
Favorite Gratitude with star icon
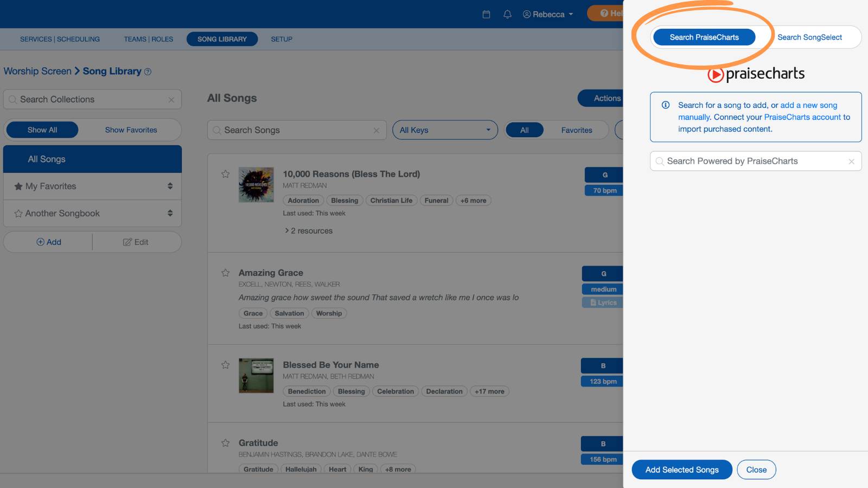click(225, 443)
